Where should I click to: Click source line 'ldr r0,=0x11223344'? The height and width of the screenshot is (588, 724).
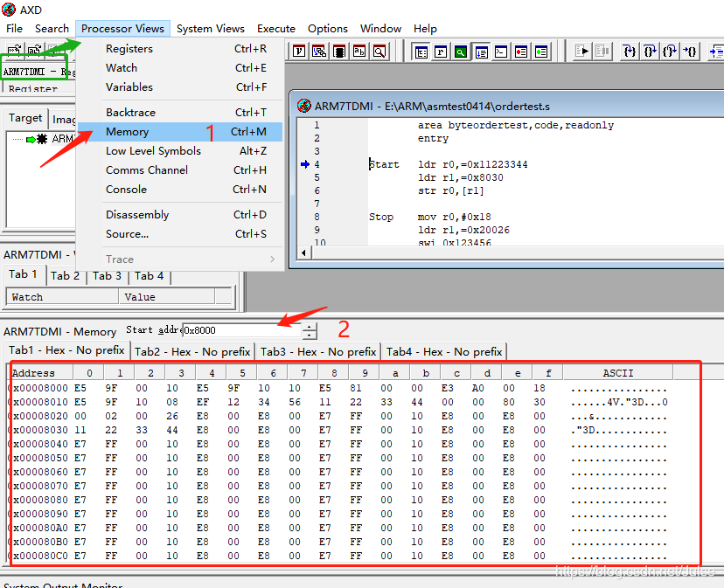point(472,164)
